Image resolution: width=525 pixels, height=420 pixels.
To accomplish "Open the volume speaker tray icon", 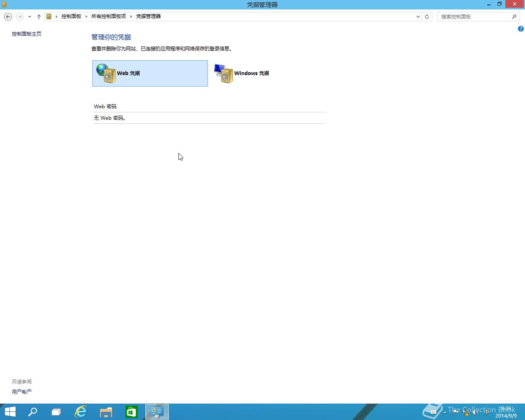I will (x=476, y=412).
